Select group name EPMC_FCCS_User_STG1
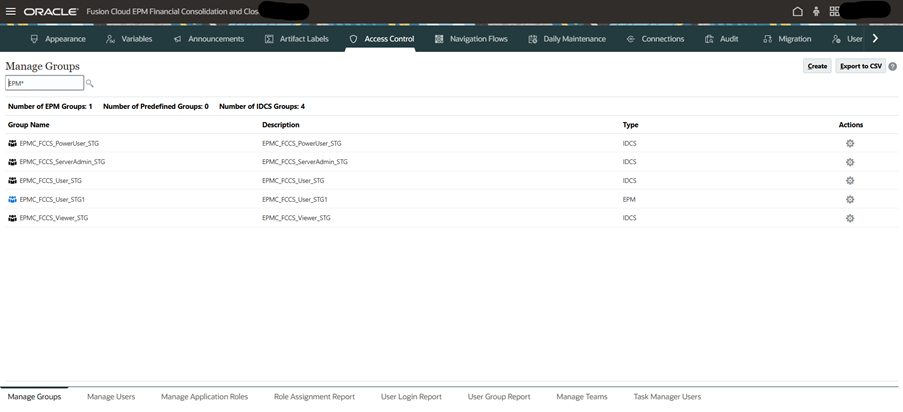The width and height of the screenshot is (903, 412). pos(52,199)
